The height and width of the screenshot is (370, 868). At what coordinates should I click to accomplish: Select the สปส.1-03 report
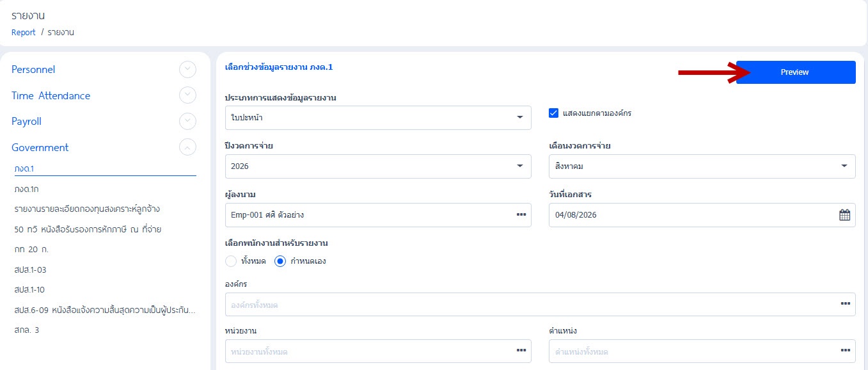pyautogui.click(x=30, y=269)
